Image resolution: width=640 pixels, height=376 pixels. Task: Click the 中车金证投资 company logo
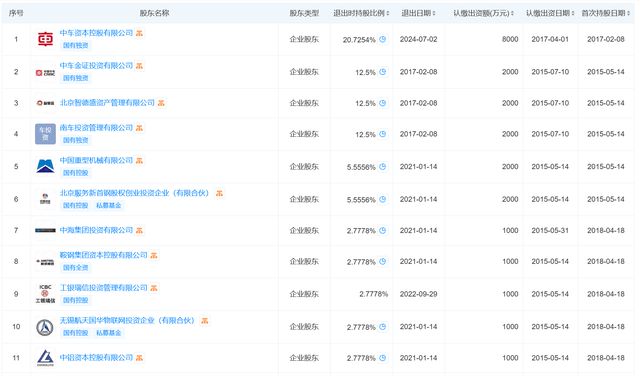coord(45,73)
